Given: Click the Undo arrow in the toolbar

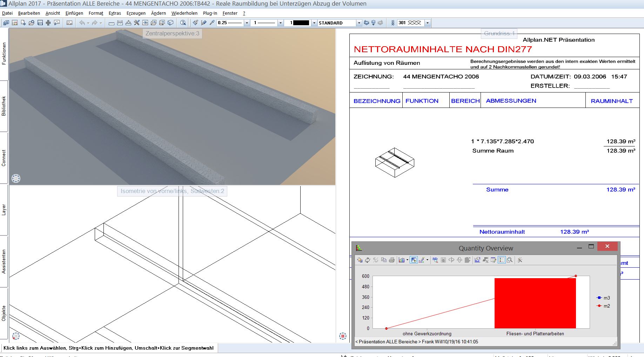Looking at the screenshot, I should [82, 23].
